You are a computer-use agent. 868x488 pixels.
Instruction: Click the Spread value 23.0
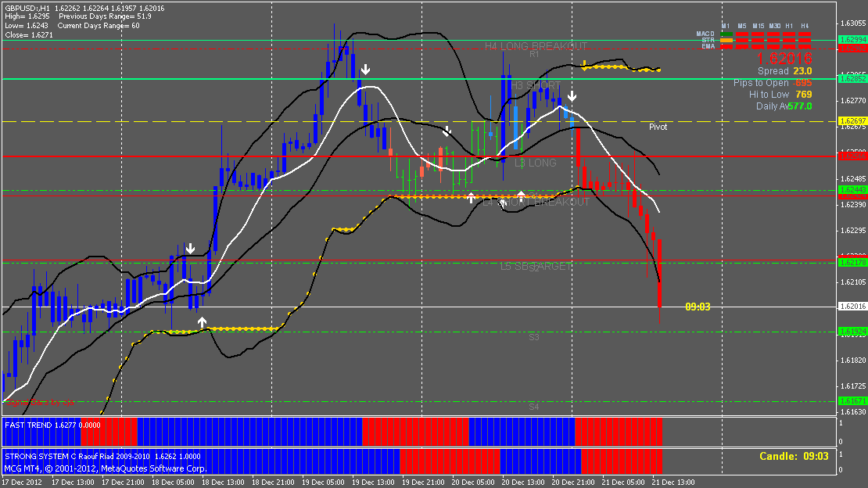pos(802,71)
